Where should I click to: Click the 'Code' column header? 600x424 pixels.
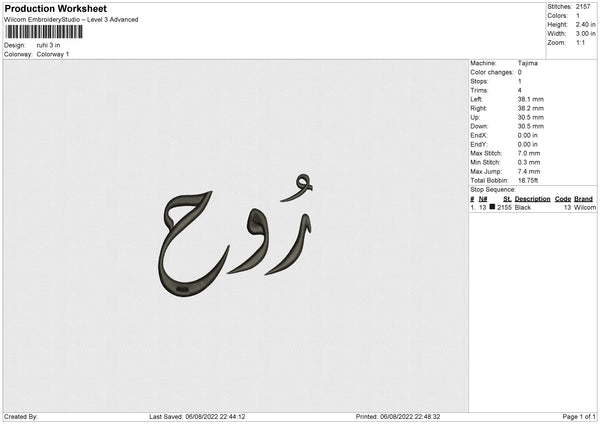tap(563, 199)
